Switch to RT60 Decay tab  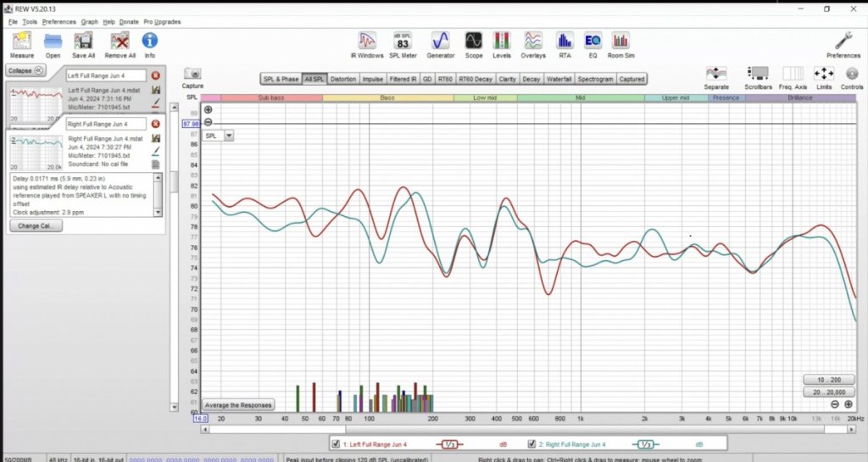(x=475, y=79)
